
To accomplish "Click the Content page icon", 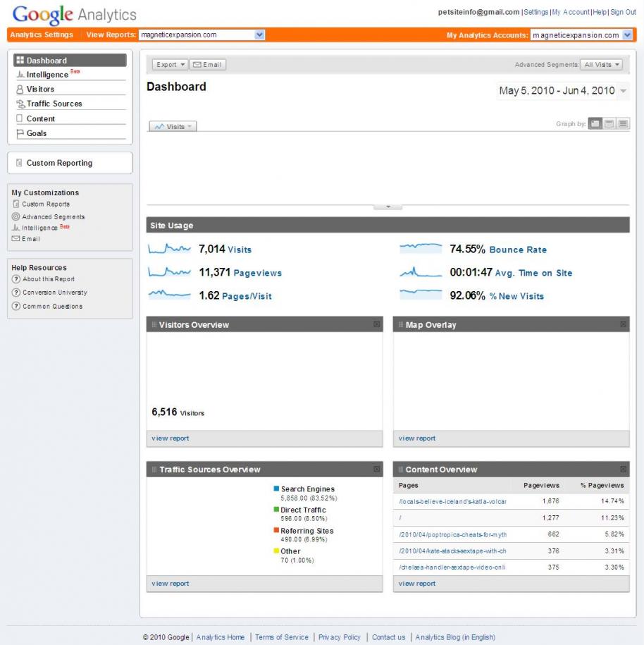I will point(19,118).
